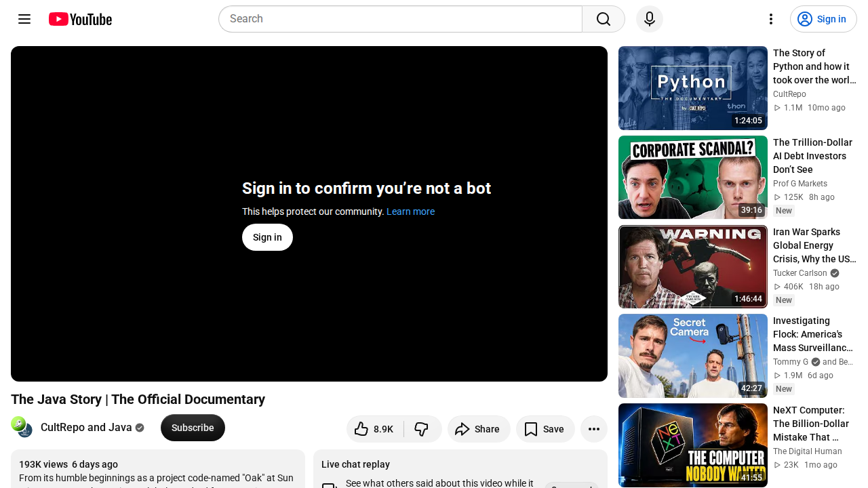Click the '406K 18h ago' view count
This screenshot has height=488, width=868.
807,287
